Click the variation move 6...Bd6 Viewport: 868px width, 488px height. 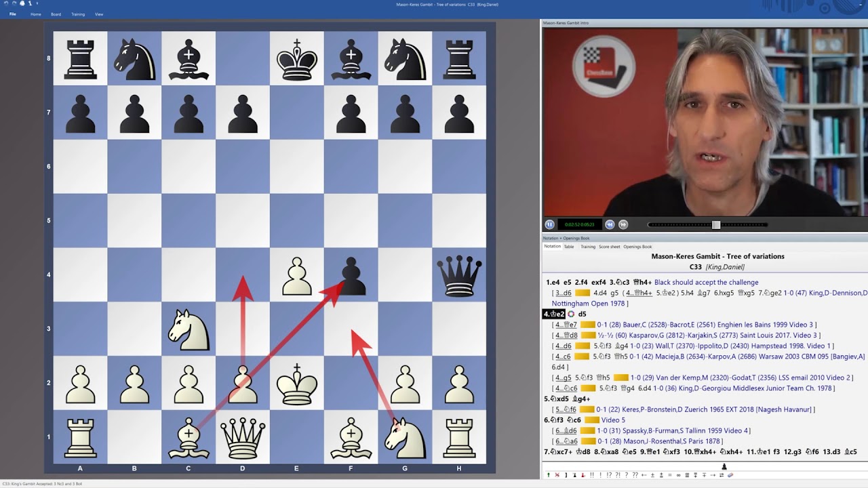[x=566, y=431]
